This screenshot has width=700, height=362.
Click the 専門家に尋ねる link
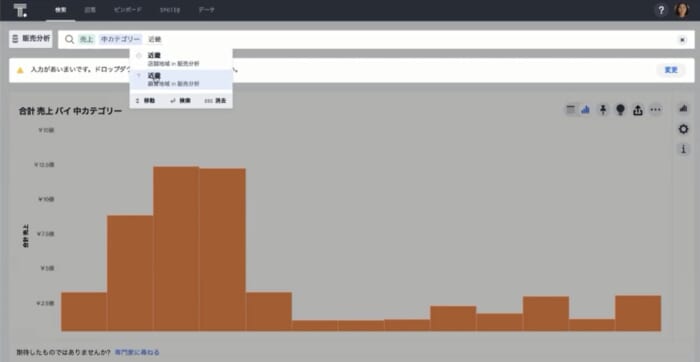click(x=137, y=353)
